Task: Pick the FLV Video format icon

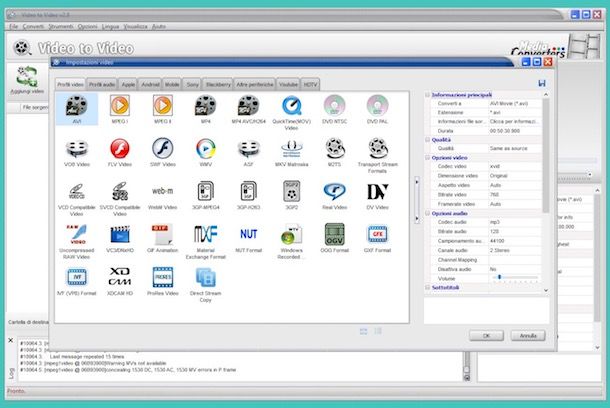Action: [119, 152]
